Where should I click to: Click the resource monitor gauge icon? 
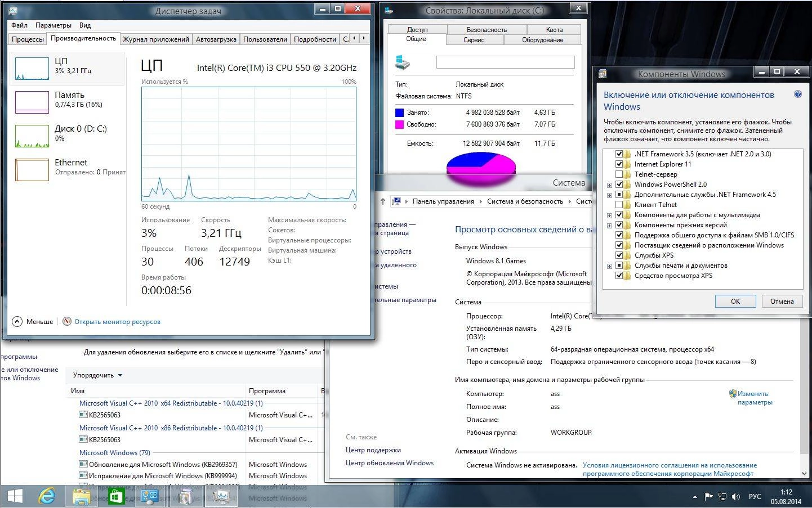click(x=67, y=321)
